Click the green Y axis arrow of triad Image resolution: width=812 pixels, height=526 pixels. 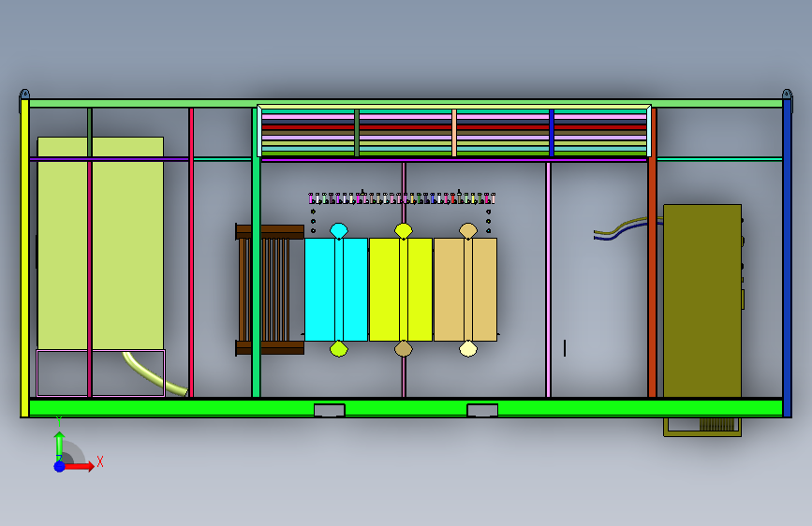[59, 446]
